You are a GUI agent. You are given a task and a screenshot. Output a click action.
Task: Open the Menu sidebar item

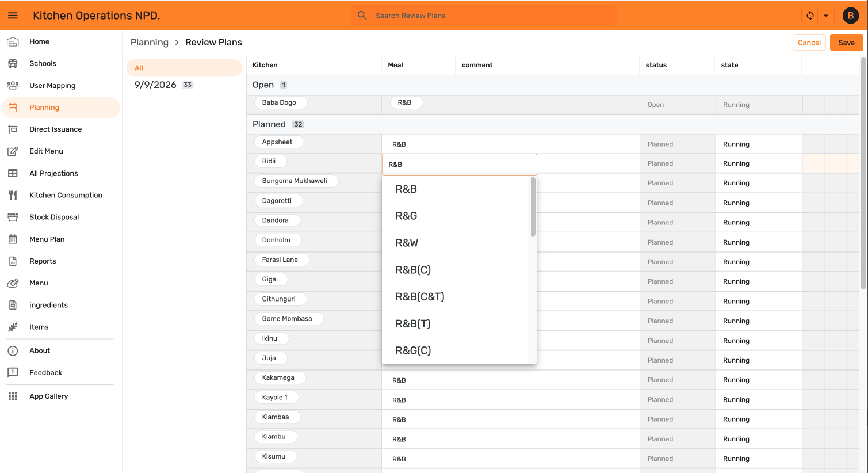(x=61, y=283)
